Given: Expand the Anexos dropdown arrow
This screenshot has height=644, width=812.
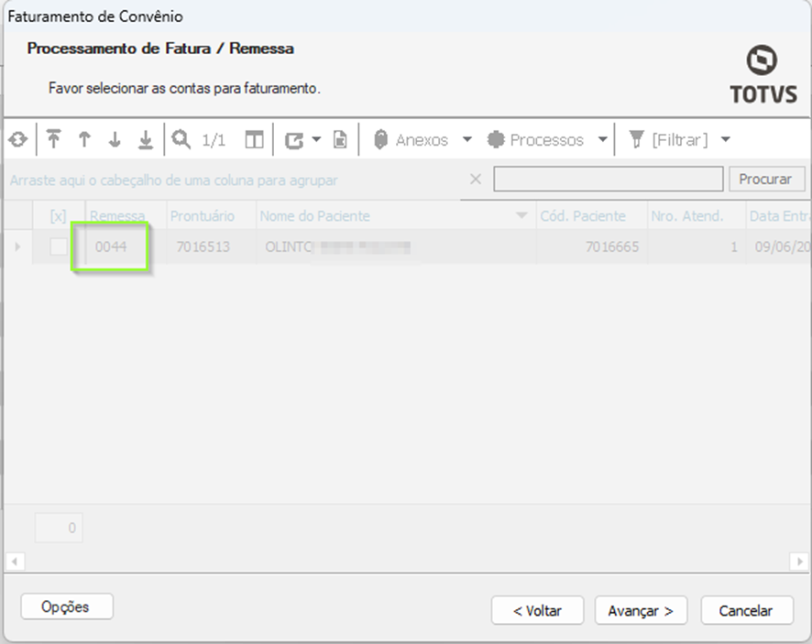Looking at the screenshot, I should [467, 139].
